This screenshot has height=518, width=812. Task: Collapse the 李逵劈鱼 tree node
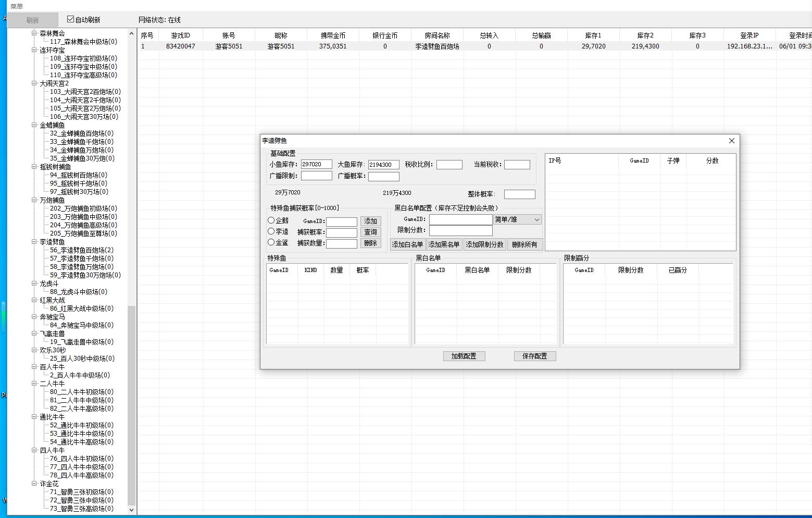point(34,242)
